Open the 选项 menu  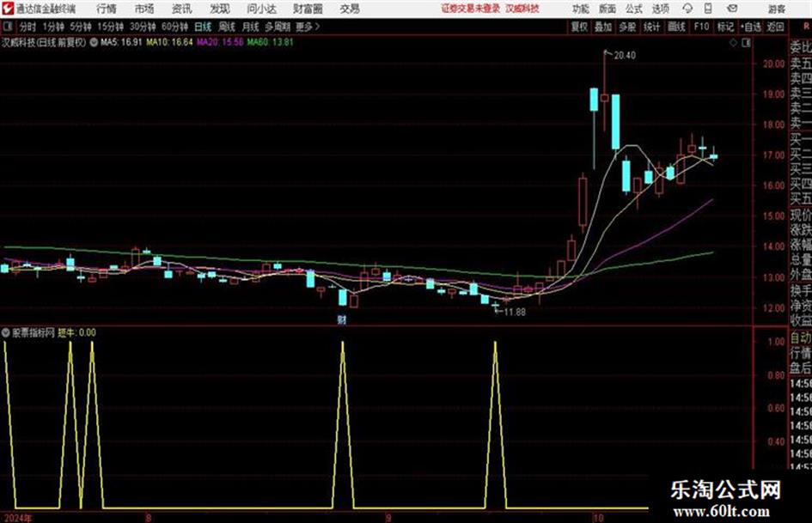pyautogui.click(x=661, y=9)
